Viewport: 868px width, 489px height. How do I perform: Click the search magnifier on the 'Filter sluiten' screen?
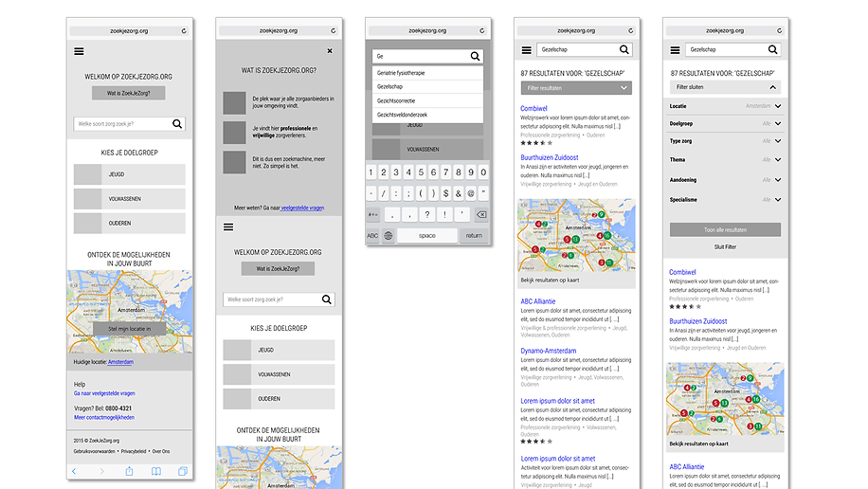click(773, 50)
